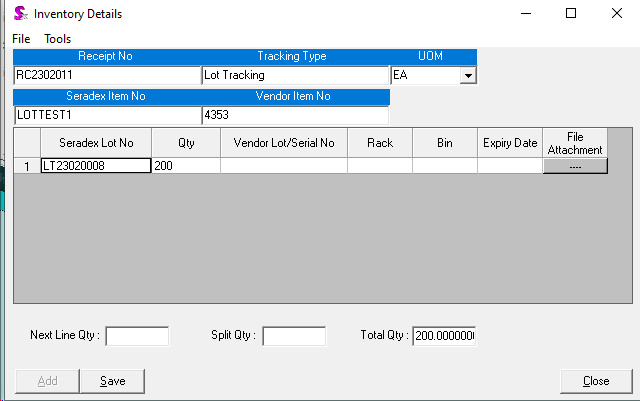Click the Vendor Lot/Serial No cell
This screenshot has width=640, height=401.
click(x=283, y=166)
